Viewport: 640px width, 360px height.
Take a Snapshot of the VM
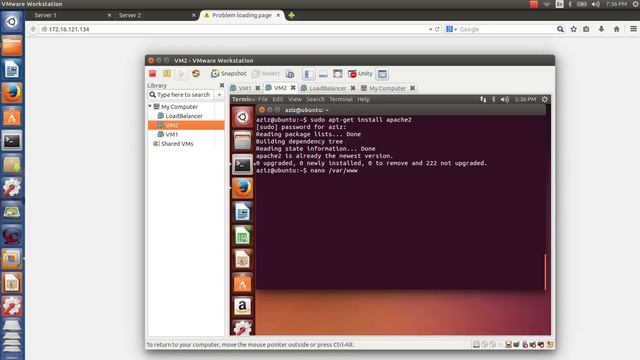point(229,73)
